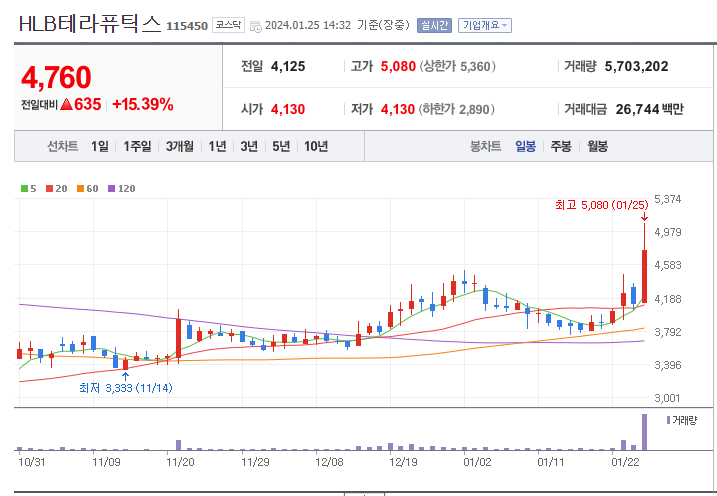Select the 1일 line chart period

tap(99, 146)
